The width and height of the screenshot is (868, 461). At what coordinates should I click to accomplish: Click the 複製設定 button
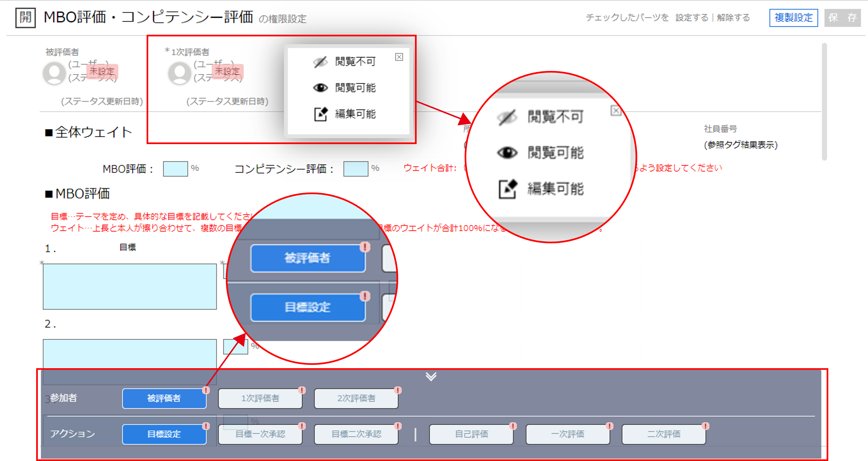(x=794, y=18)
